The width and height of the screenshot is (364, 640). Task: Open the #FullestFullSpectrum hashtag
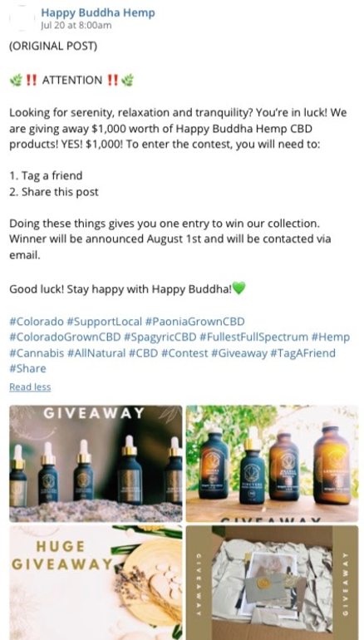click(253, 337)
